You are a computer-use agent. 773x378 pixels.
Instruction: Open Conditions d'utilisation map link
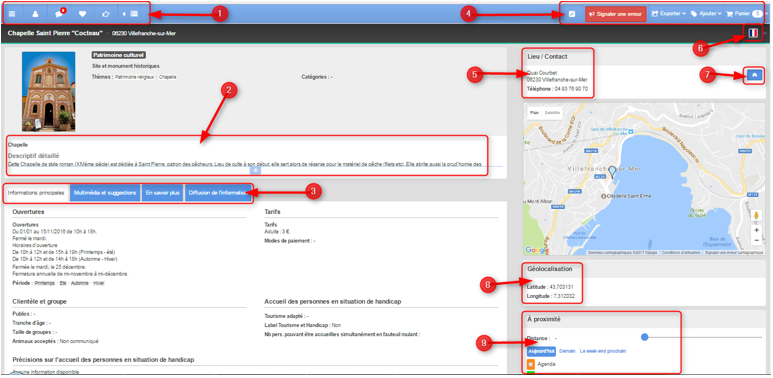pyautogui.click(x=681, y=252)
